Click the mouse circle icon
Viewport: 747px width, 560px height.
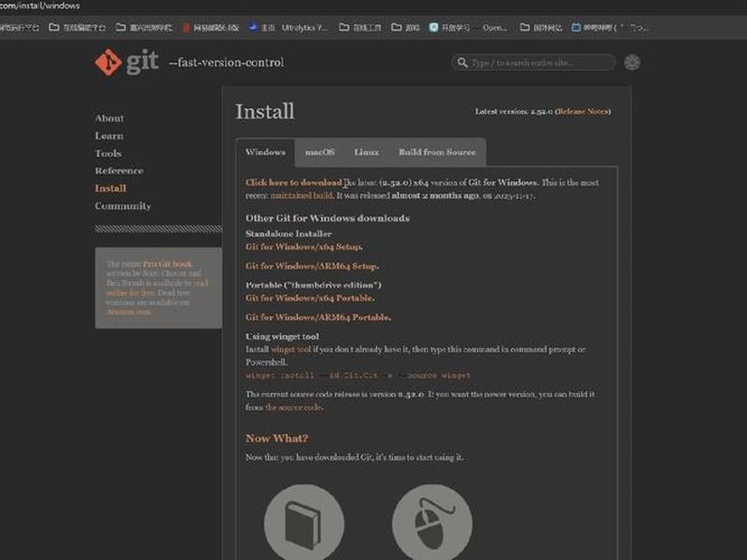432,524
